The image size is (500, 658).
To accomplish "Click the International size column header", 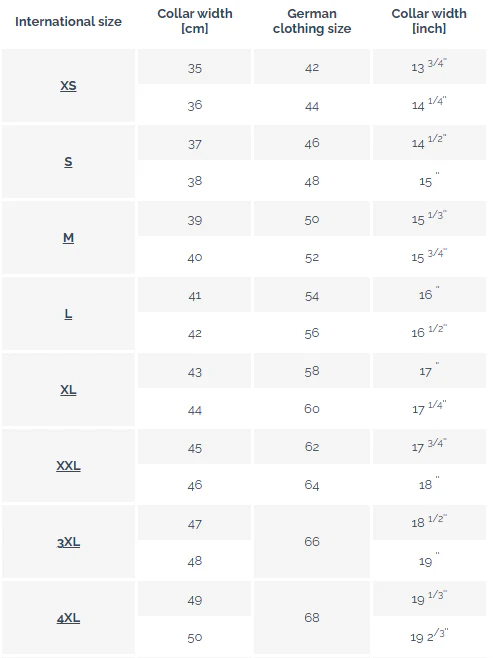I will [68, 21].
